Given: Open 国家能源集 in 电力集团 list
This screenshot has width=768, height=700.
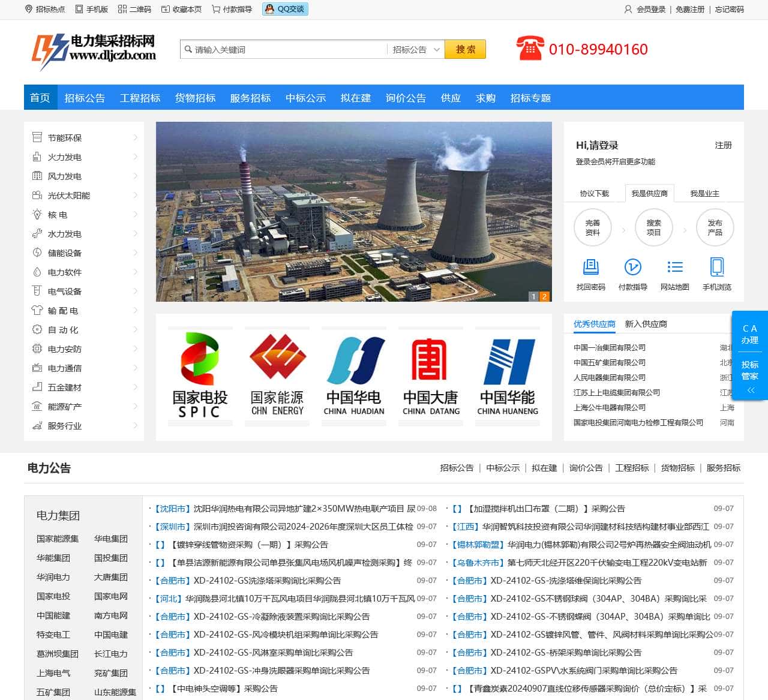Looking at the screenshot, I should (58, 539).
